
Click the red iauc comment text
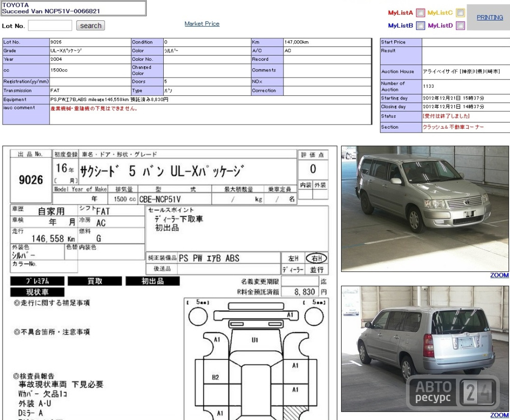point(94,108)
